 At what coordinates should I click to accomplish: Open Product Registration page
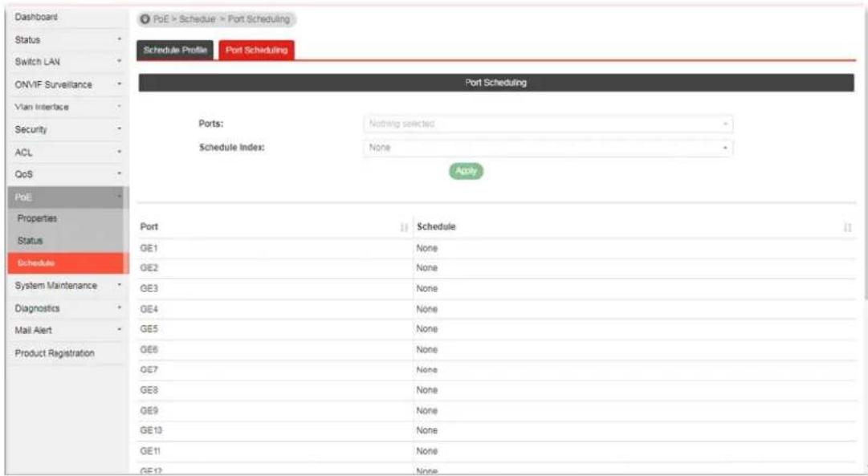coord(67,353)
